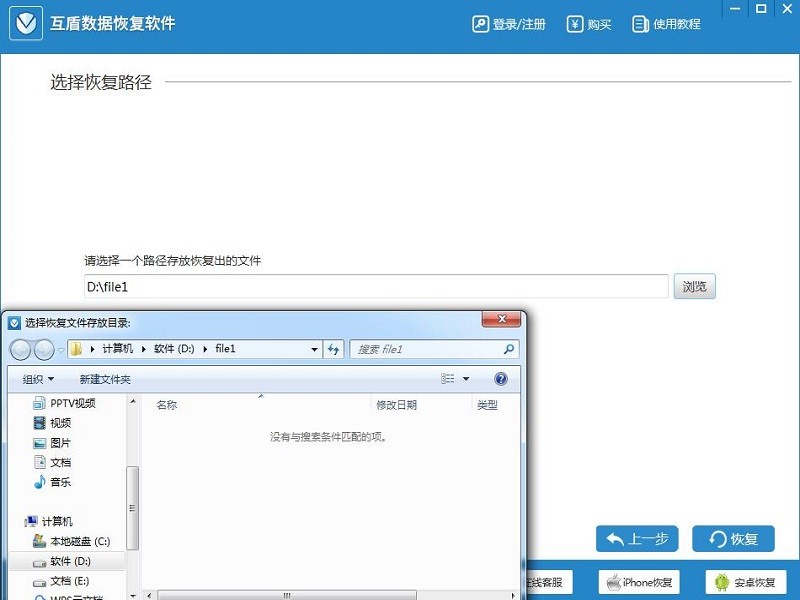Viewport: 800px width, 600px height.
Task: Click the 浏览 browse button
Action: (694, 286)
